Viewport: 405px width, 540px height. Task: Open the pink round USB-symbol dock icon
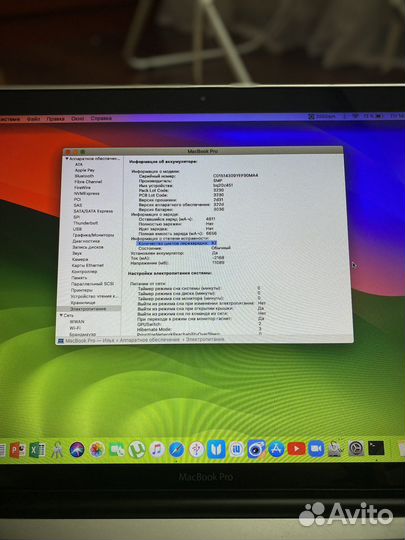[197, 449]
